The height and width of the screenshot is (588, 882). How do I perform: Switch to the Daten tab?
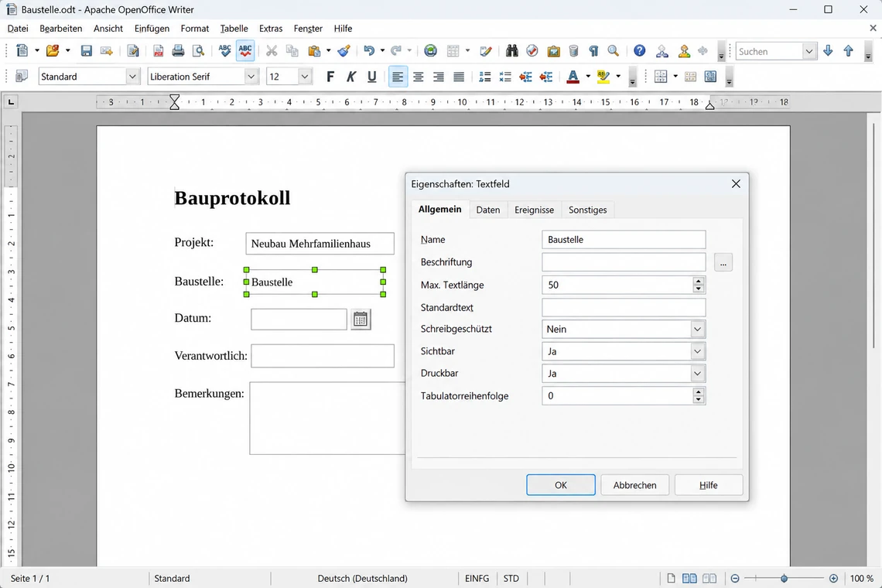pos(487,210)
